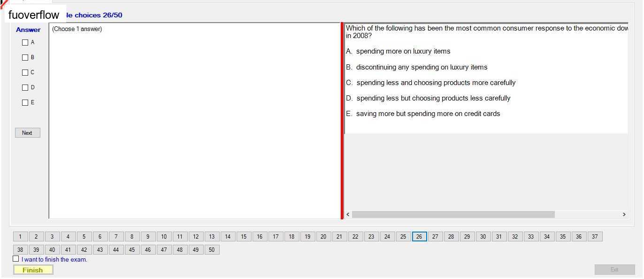Screen dimensions: 644x279
Task: Go to question 5
Action: [84, 237]
